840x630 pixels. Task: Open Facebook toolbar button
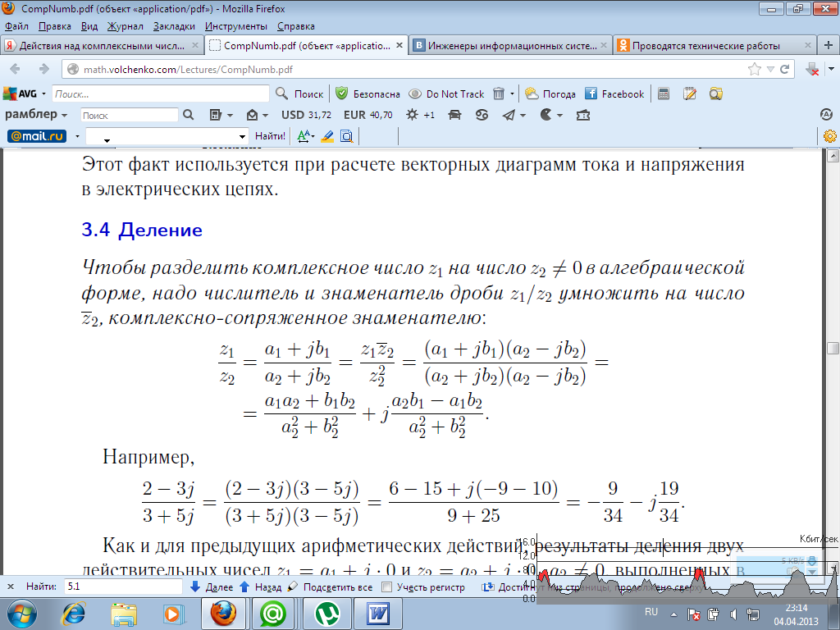click(614, 94)
